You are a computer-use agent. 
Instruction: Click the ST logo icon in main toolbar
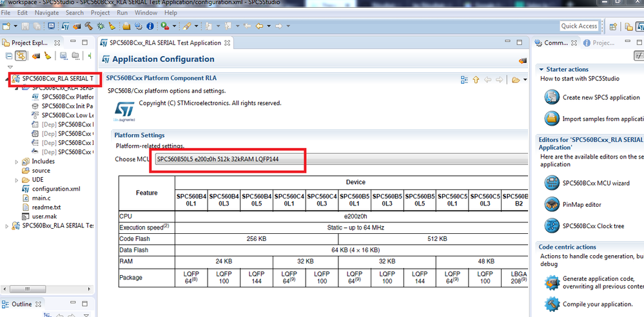[x=66, y=26]
